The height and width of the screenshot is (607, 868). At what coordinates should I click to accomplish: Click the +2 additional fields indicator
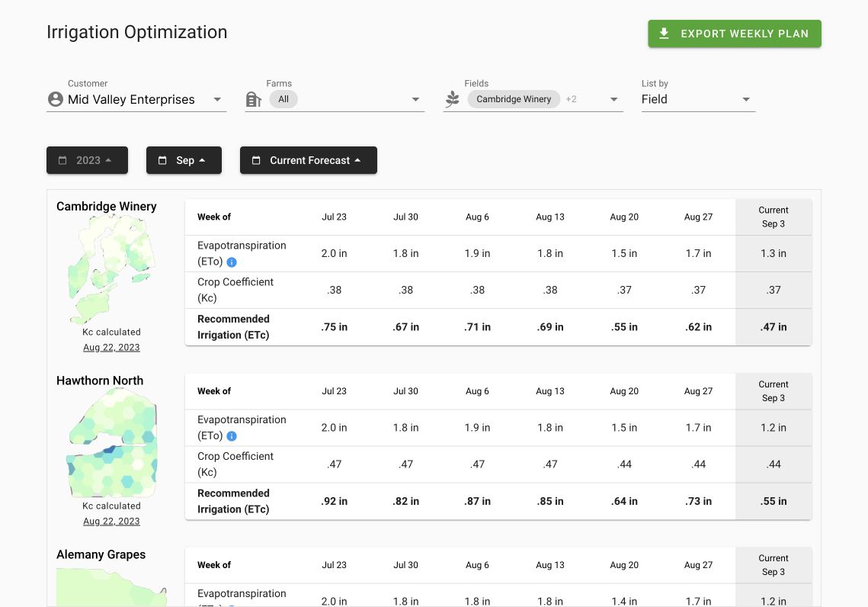point(571,99)
